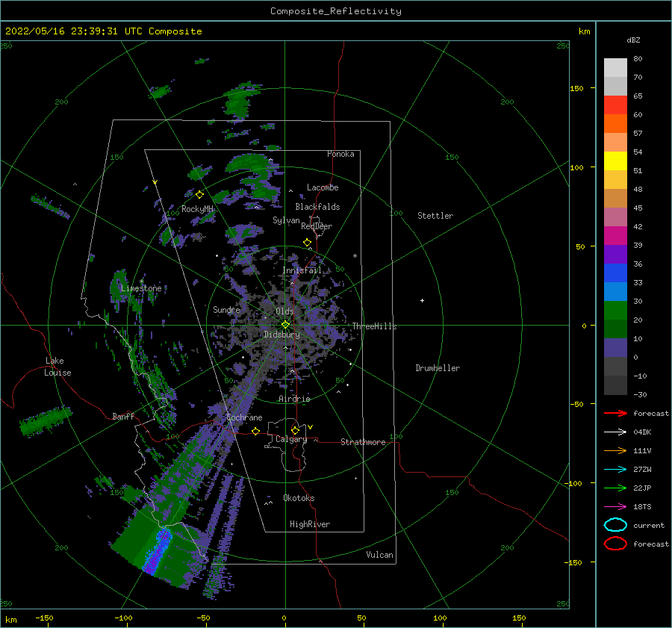The image size is (672, 628).
Task: Select the lightest gray 70-80 dBZ swatch
Action: point(615,68)
